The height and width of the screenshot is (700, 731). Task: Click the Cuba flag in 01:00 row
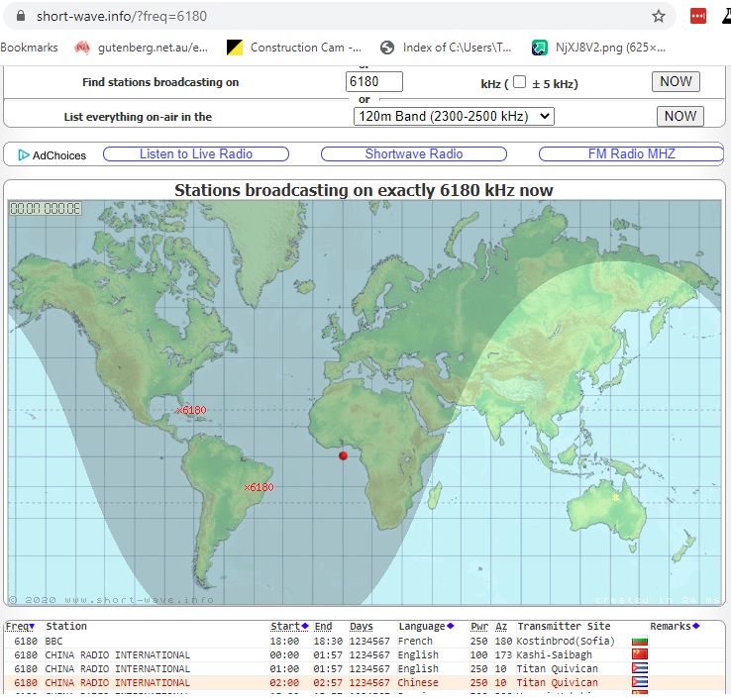pyautogui.click(x=640, y=668)
